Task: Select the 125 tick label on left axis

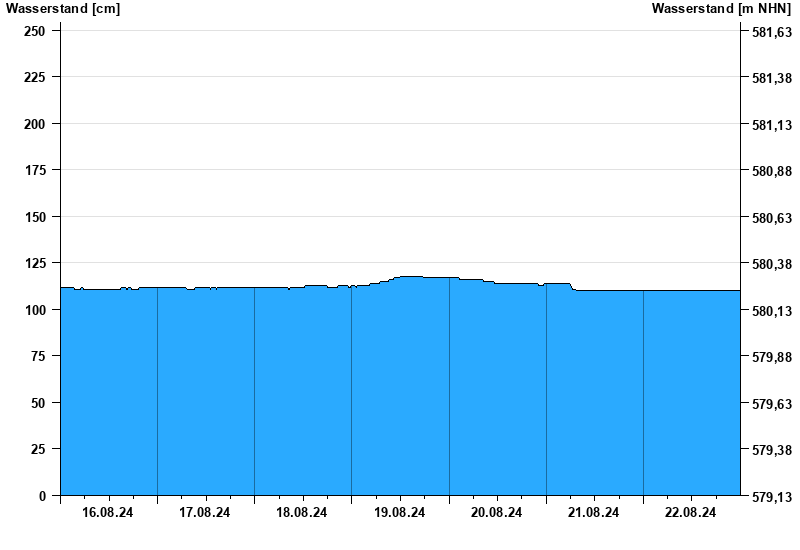Action: coord(35,263)
